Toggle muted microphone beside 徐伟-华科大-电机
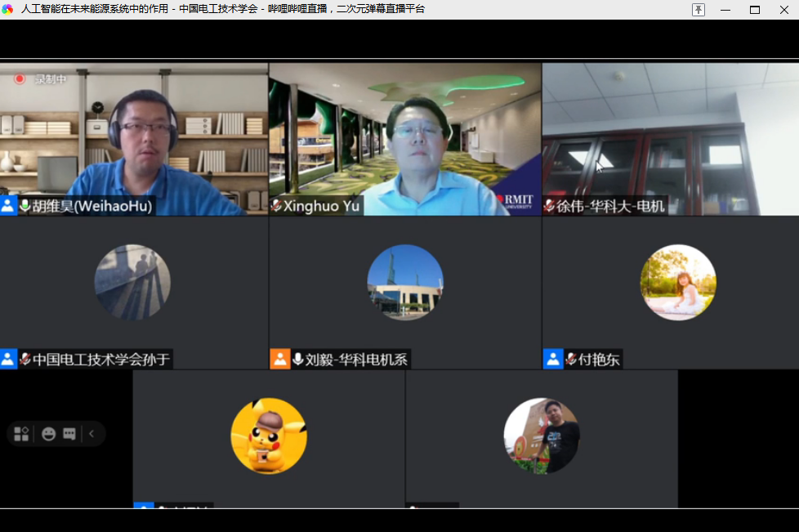Image resolution: width=799 pixels, height=532 pixels. 550,206
